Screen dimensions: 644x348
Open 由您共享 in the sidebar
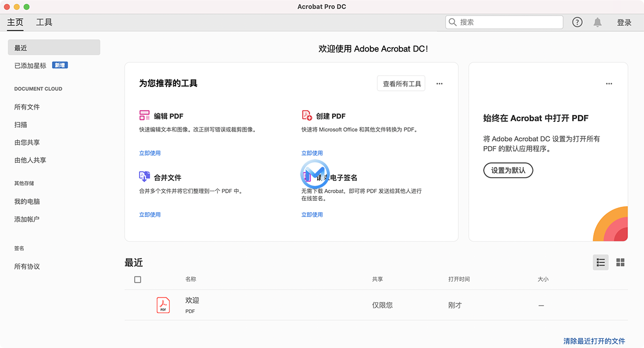[27, 142]
